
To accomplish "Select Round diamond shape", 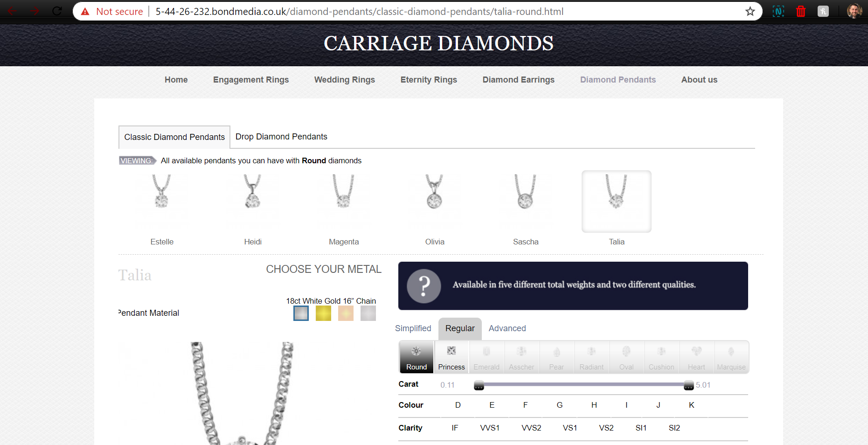I will (417, 357).
